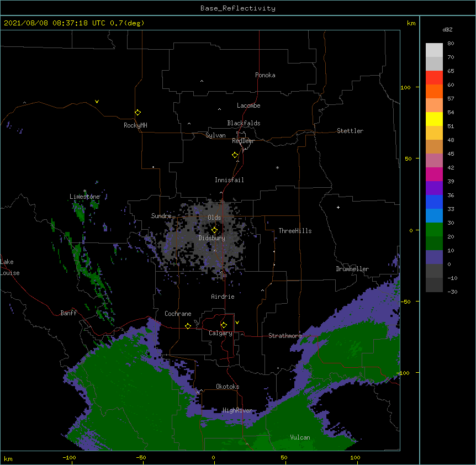This screenshot has width=476, height=465.
Task: Click the timestamp 2021/08/08 08:37:18 UTC
Action: [54, 23]
